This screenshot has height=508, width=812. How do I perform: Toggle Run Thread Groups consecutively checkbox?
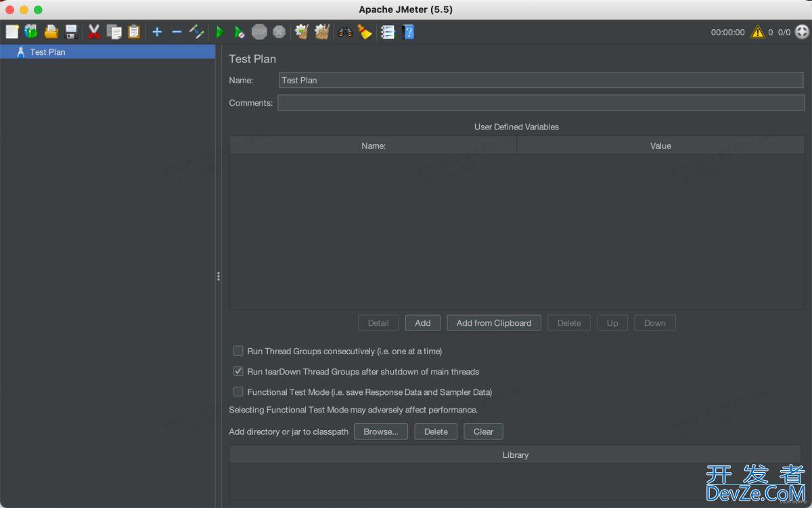pos(238,351)
